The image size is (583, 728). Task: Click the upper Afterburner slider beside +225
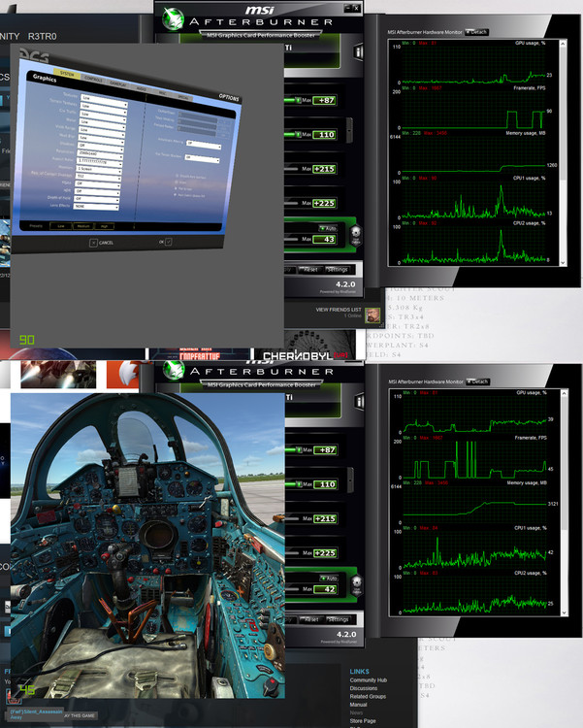[x=291, y=203]
